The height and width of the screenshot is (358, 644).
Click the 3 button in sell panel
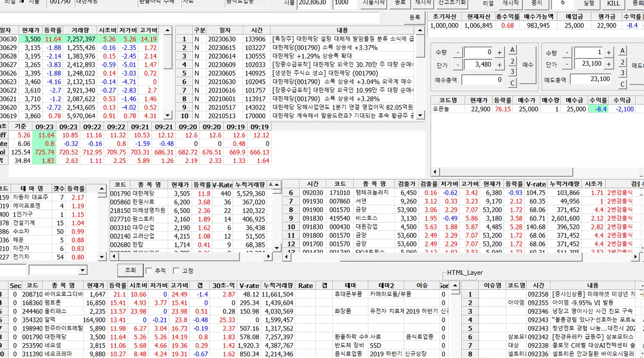coord(622,73)
